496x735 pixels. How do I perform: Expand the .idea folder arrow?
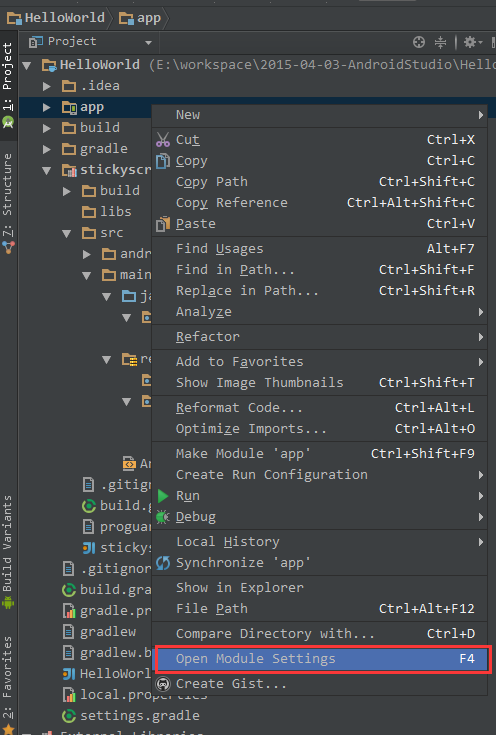46,86
